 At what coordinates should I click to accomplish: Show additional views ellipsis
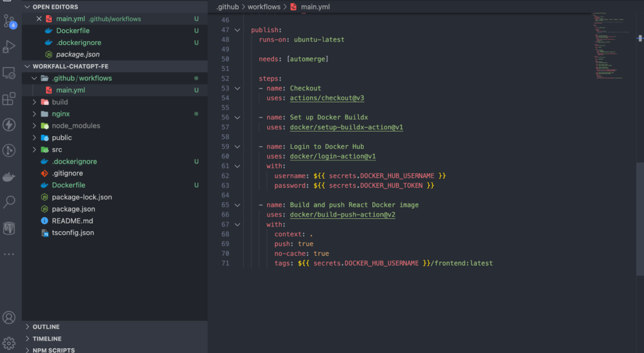9,254
